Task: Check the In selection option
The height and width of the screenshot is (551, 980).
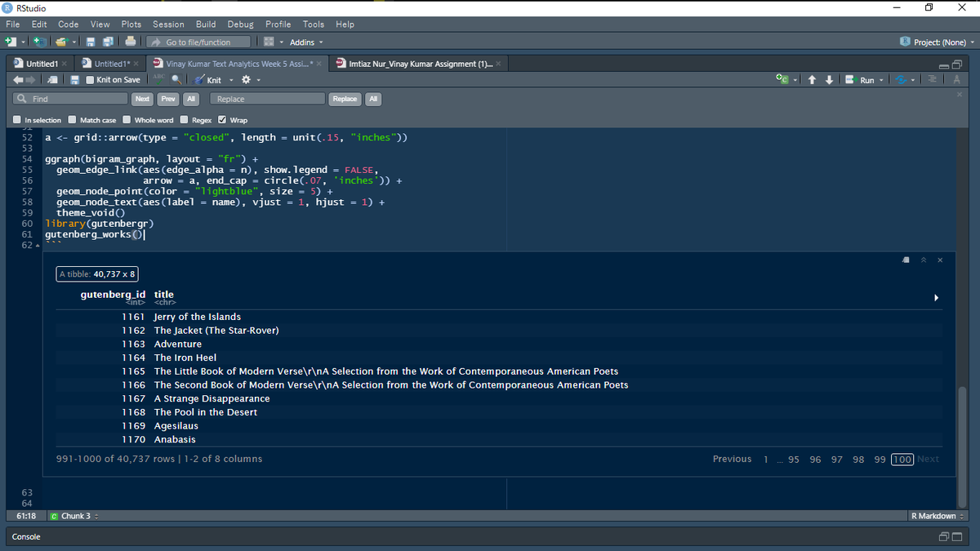Action: click(x=18, y=120)
